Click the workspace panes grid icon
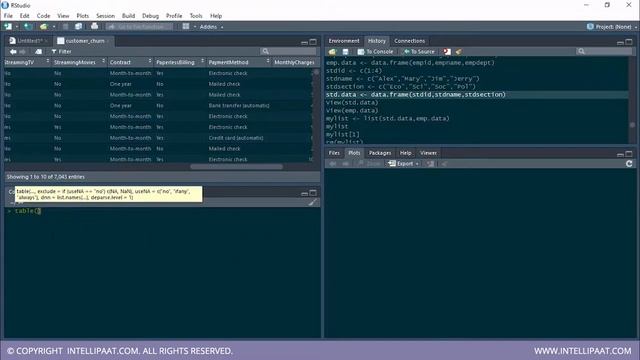Image resolution: width=640 pixels, height=360 pixels. tap(186, 27)
